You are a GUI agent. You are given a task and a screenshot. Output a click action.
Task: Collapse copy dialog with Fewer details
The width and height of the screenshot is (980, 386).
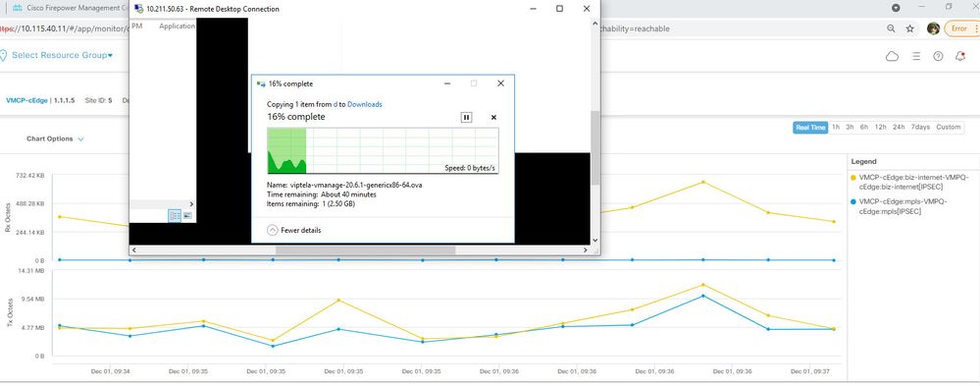(293, 230)
